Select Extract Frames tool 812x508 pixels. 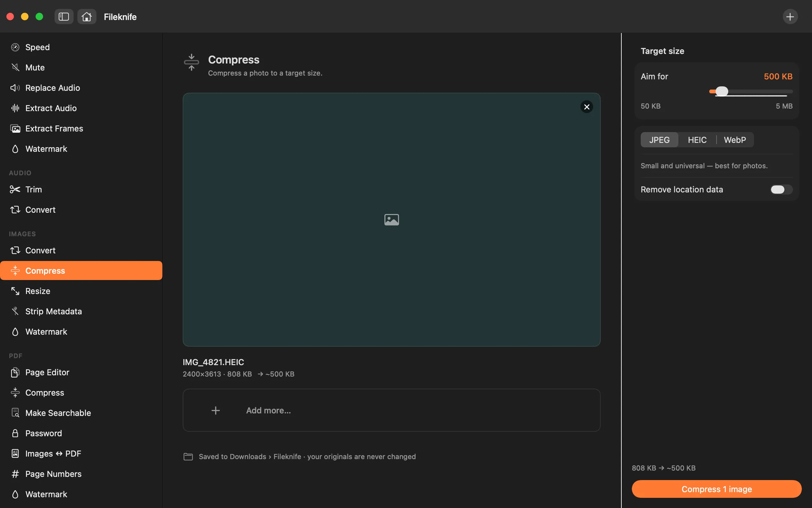point(81,129)
